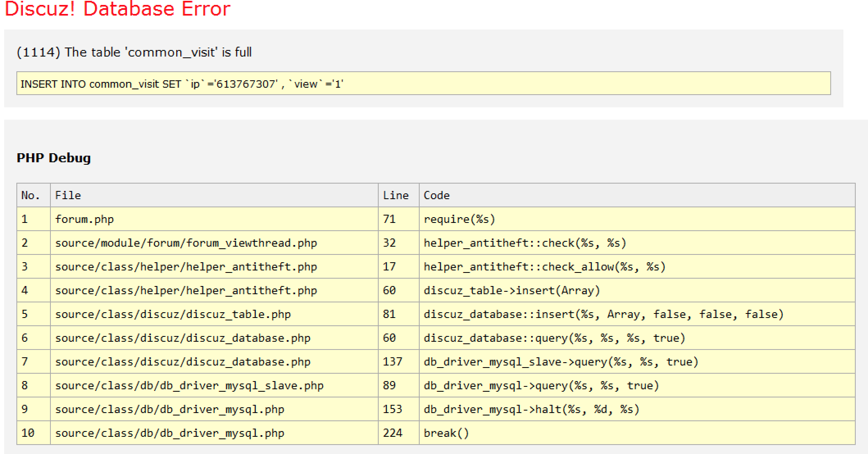Click line number 60 in row 6
Viewport: 868px width, 454px height.
(x=398, y=338)
